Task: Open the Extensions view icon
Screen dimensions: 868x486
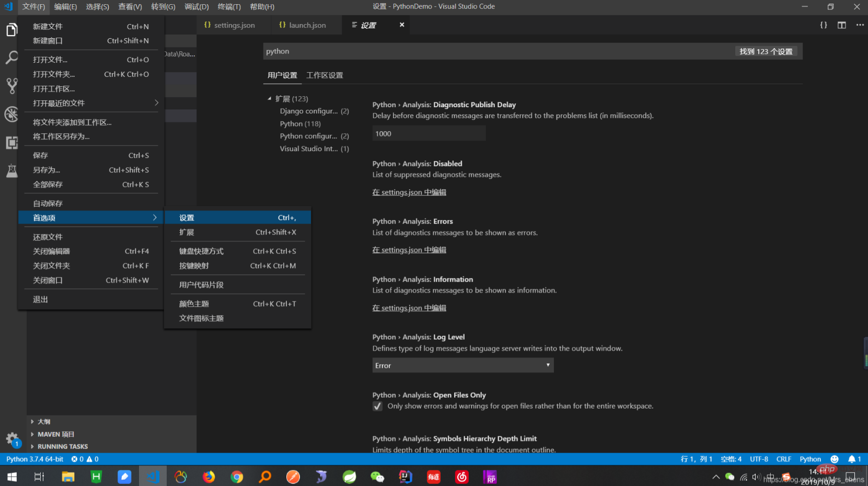Action: pos(11,143)
